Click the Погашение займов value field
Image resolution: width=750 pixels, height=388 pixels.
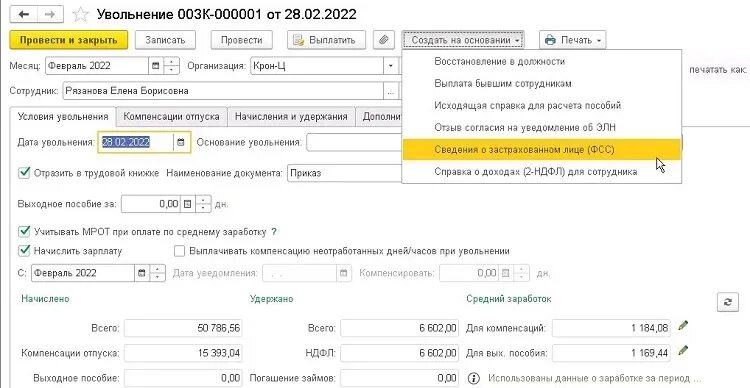(399, 378)
